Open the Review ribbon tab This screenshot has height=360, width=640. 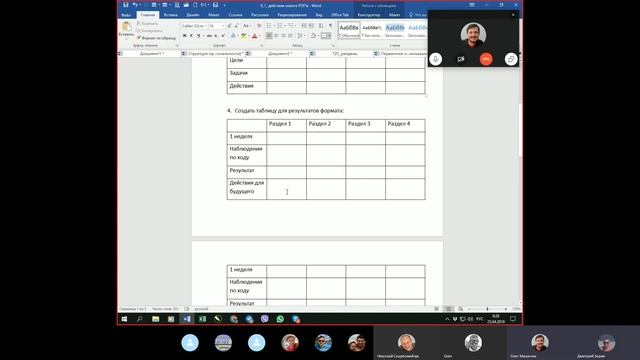(292, 15)
